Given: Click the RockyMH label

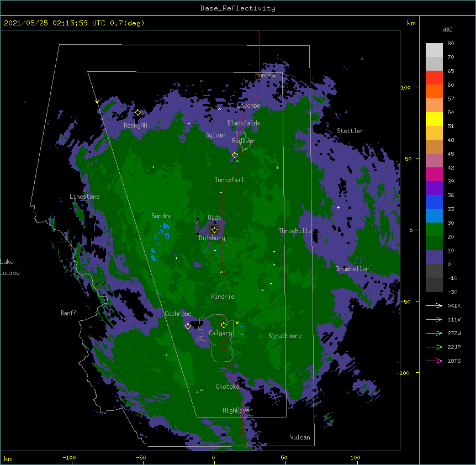Looking at the screenshot, I should [x=135, y=125].
